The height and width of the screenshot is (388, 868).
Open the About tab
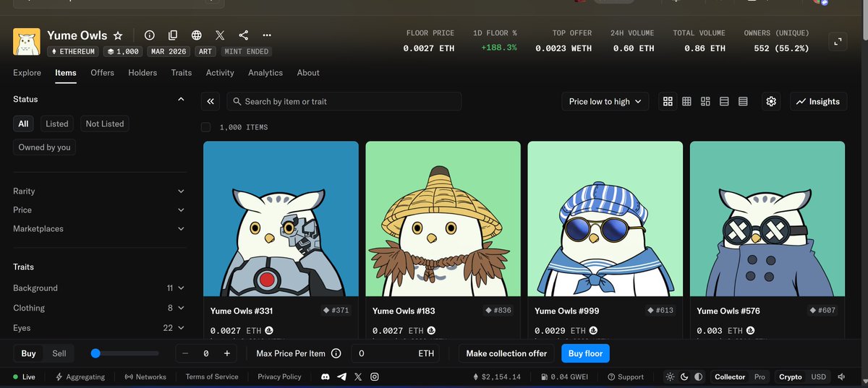308,73
